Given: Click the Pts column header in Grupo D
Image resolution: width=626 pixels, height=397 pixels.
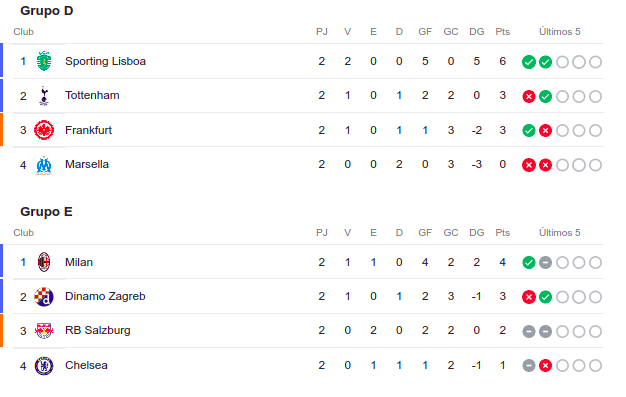Looking at the screenshot, I should pyautogui.click(x=503, y=32).
